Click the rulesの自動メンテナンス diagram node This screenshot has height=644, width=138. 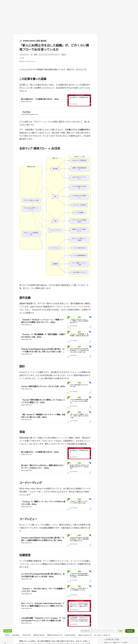(x=79, y=272)
